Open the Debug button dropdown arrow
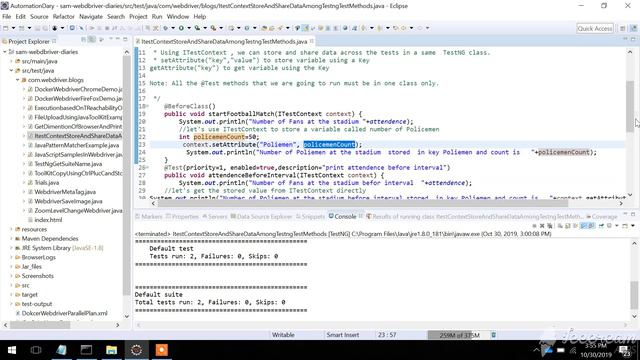 pyautogui.click(x=173, y=28)
